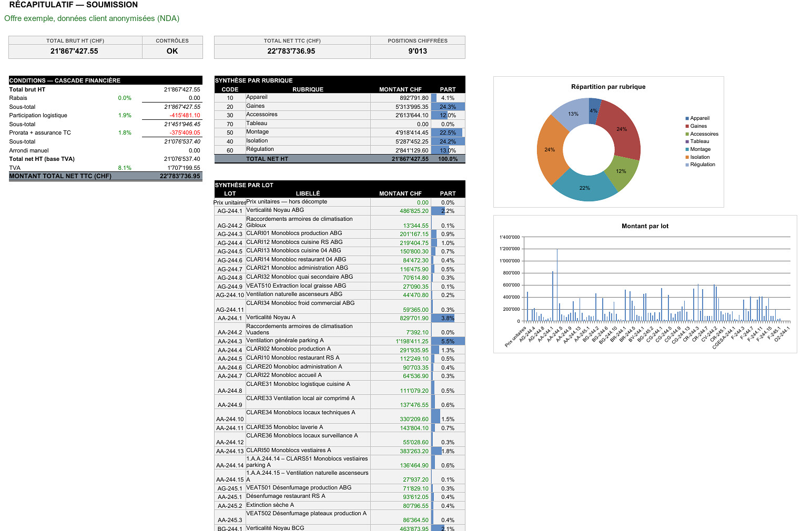Select the amount 383'263.20 for CLARI50 Monoblocs vestiaires A
This screenshot has height=531, width=812.
414,451
